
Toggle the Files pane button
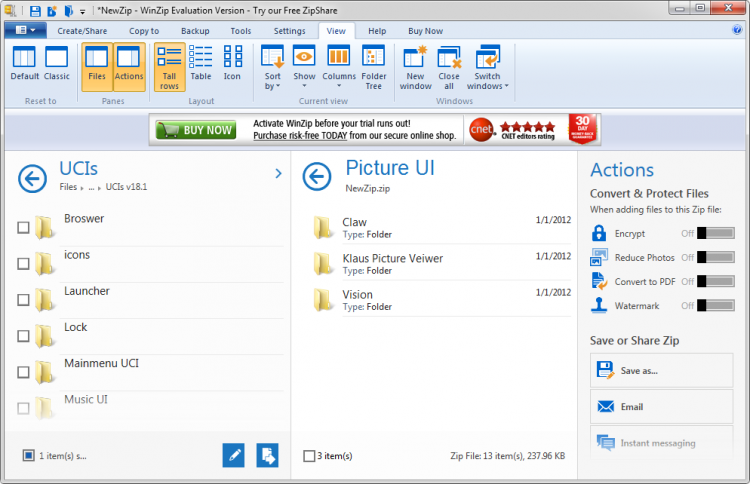coord(97,66)
